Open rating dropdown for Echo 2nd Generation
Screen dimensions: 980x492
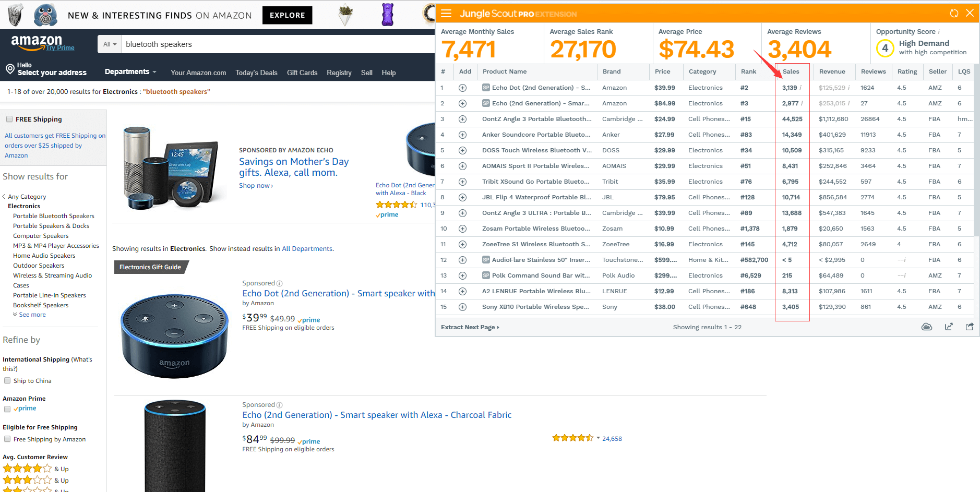pos(598,438)
